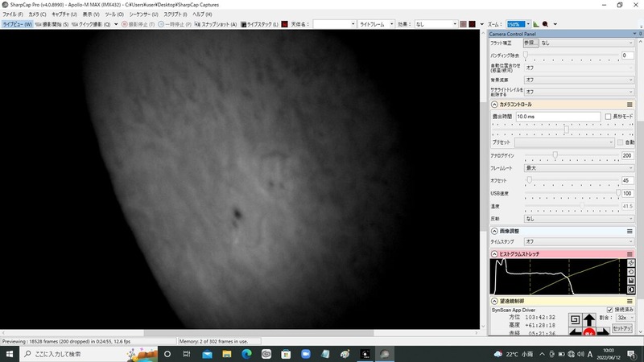The image size is (644, 362).
Task: Open the シーケンサー (U) menu
Action: [143, 14]
